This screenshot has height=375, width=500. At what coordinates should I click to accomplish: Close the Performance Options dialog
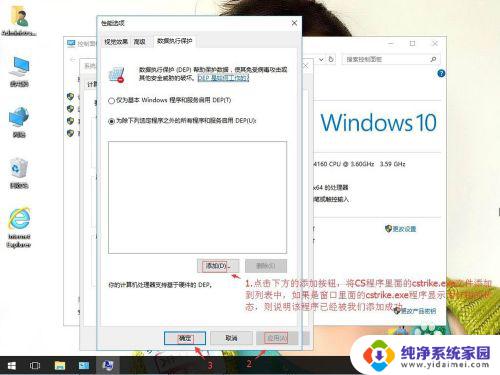pos(294,23)
